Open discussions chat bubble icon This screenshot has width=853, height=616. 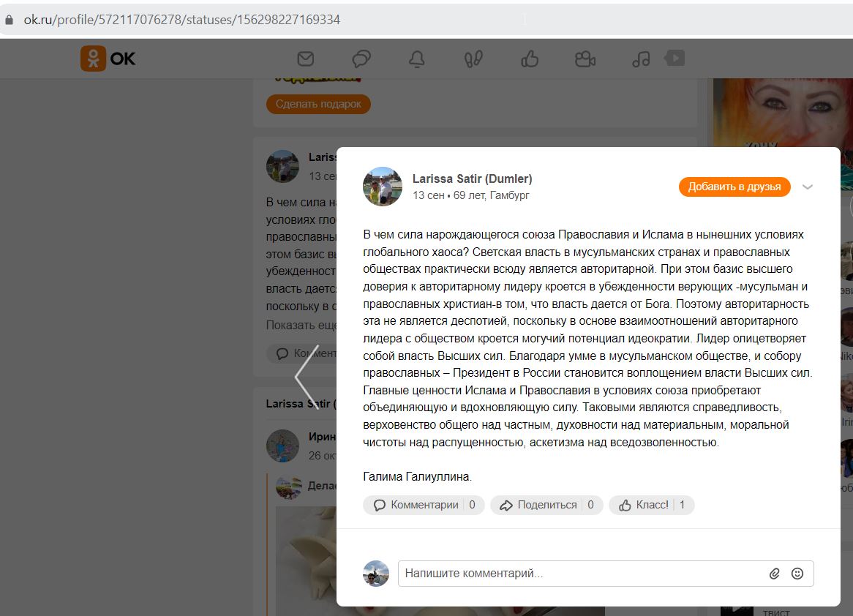(361, 59)
